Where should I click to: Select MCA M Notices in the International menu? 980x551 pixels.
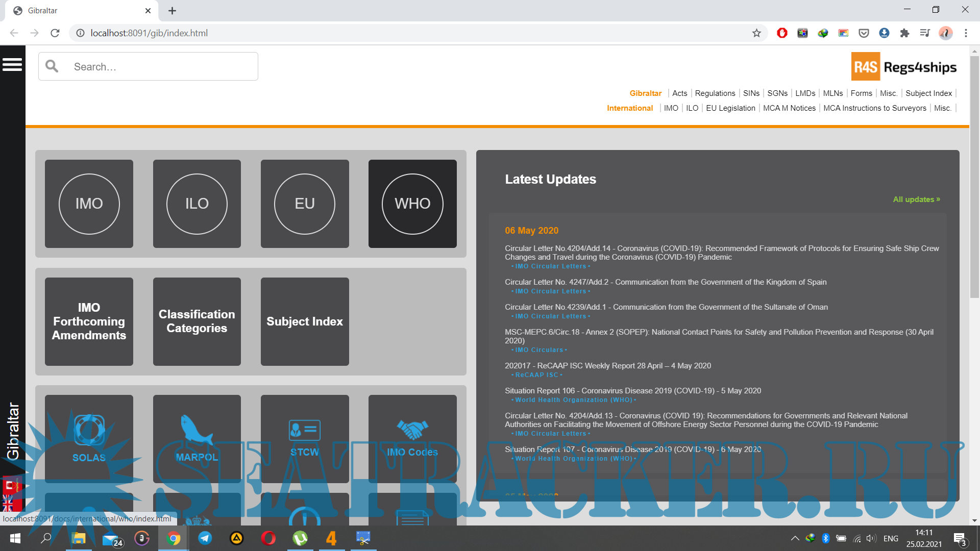point(789,108)
